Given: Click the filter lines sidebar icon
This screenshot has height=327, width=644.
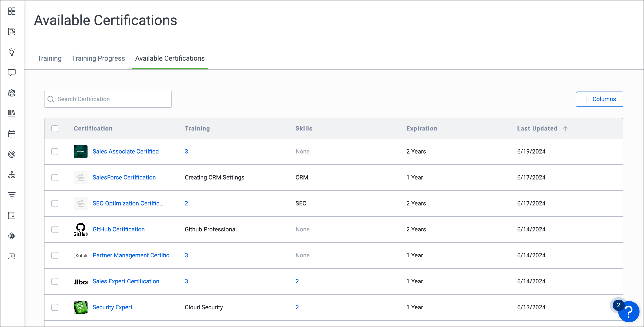Looking at the screenshot, I should pyautogui.click(x=11, y=195).
